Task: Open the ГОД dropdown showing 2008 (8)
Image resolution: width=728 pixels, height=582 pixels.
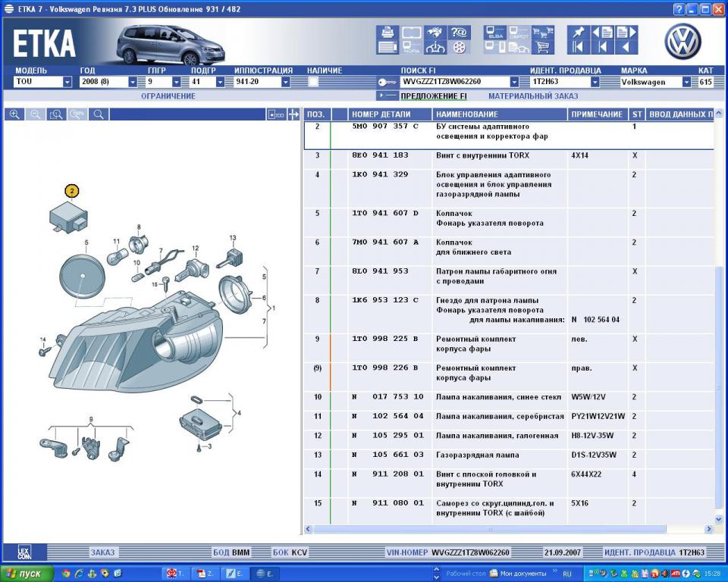Action: point(132,82)
